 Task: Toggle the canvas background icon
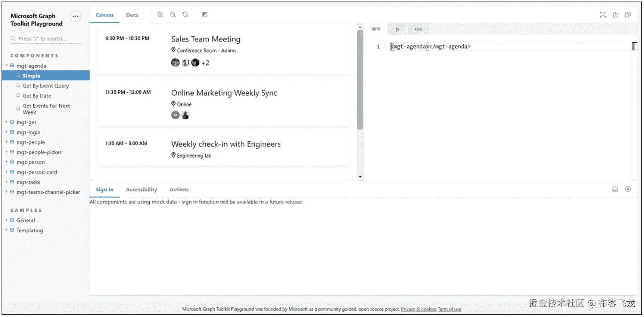coord(205,15)
